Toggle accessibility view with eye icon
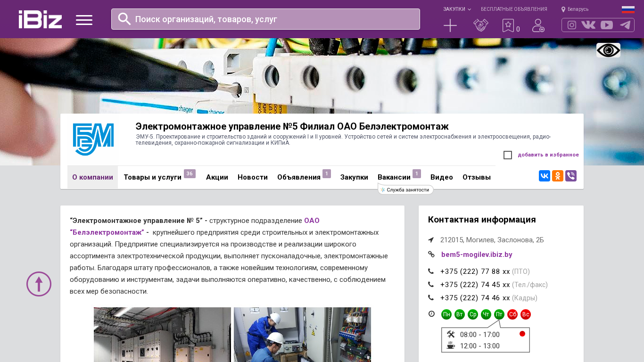 coord(608,50)
